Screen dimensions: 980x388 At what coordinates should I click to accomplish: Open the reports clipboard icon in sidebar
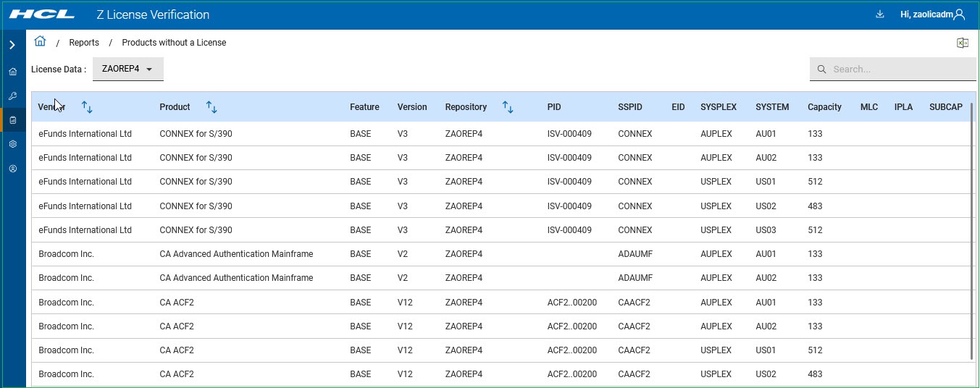pos(12,120)
